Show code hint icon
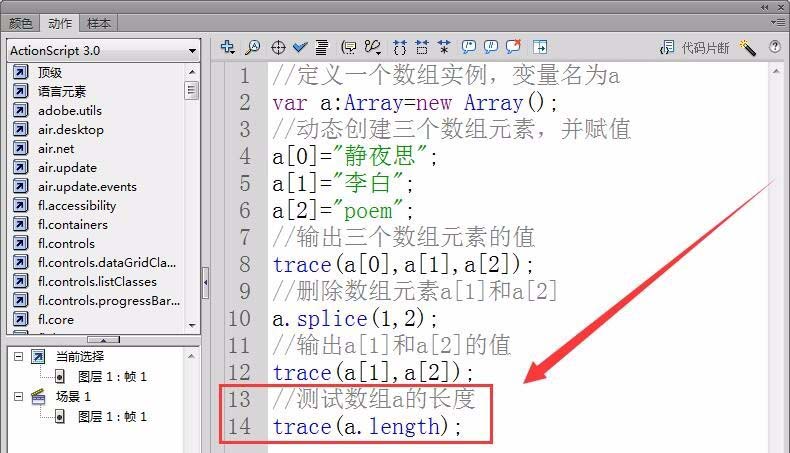This screenshot has height=453, width=790. [x=349, y=47]
